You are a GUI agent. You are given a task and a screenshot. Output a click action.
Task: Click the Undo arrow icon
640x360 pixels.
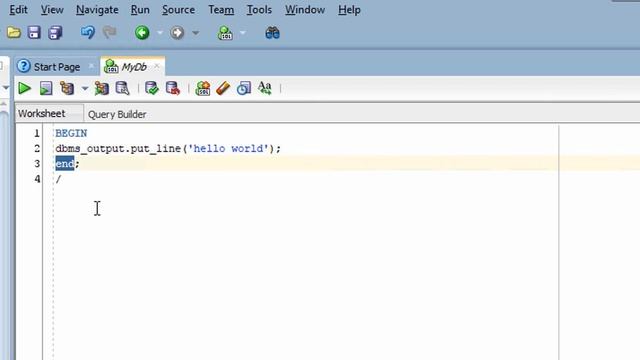click(x=87, y=33)
